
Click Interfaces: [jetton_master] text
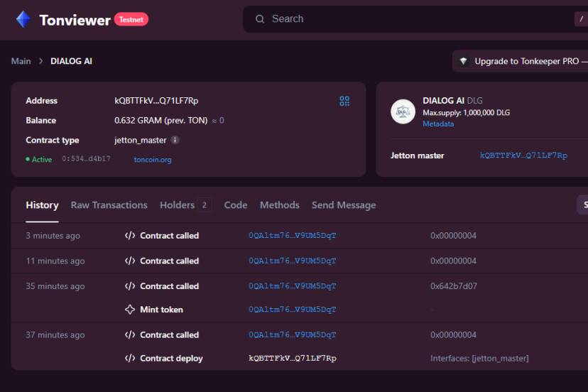pyautogui.click(x=479, y=358)
